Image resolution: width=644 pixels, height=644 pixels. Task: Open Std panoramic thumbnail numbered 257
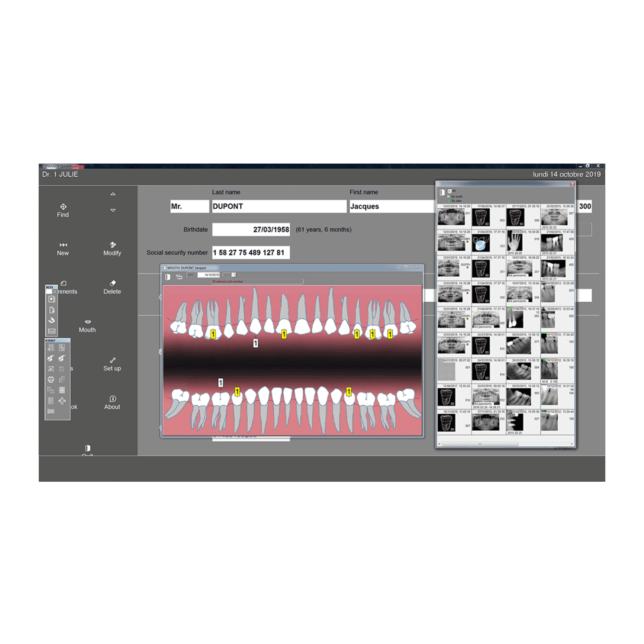click(x=520, y=268)
